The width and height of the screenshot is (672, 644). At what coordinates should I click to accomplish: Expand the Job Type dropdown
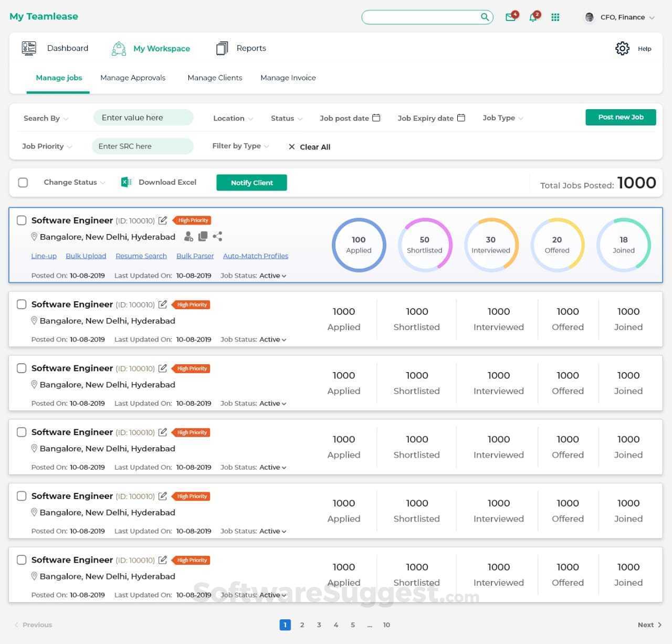[x=501, y=118]
